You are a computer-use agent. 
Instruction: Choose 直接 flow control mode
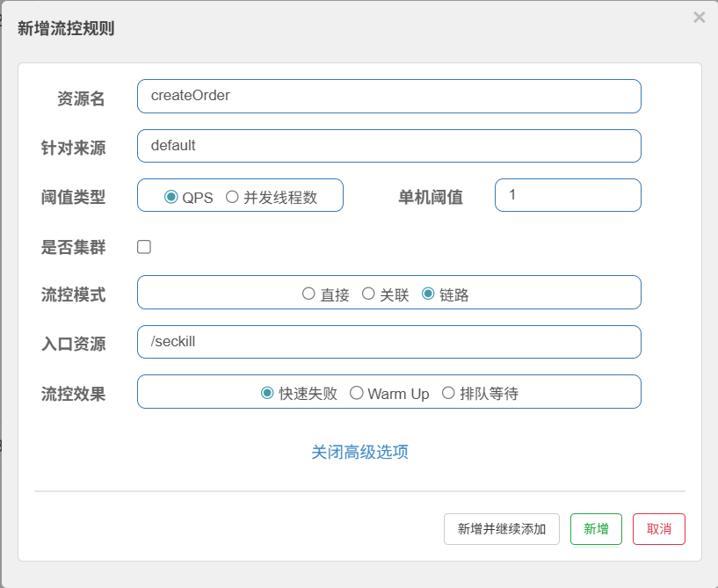(x=308, y=294)
